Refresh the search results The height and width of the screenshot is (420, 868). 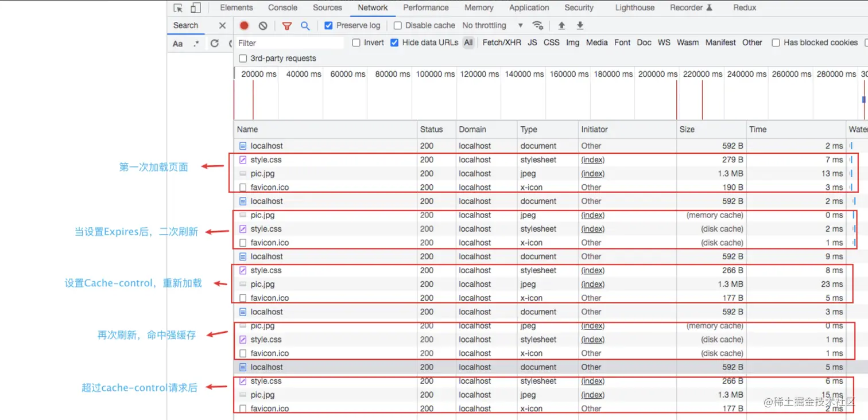pos(215,44)
